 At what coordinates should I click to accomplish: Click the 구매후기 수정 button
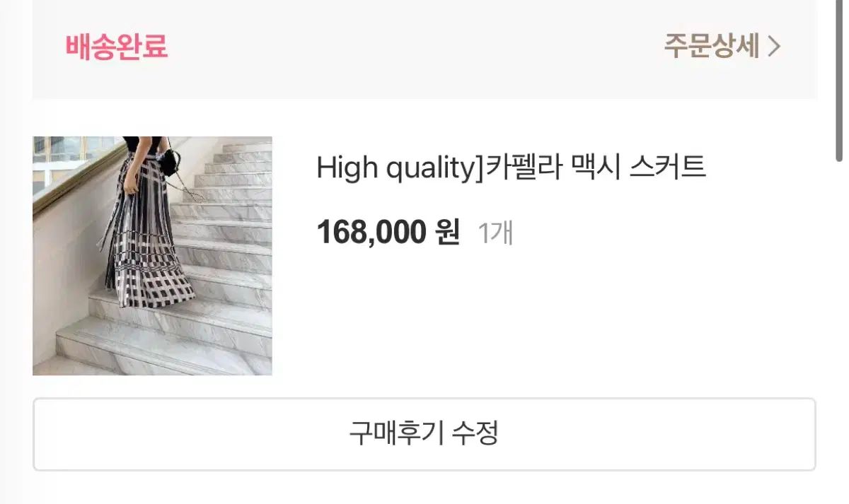pyautogui.click(x=424, y=434)
